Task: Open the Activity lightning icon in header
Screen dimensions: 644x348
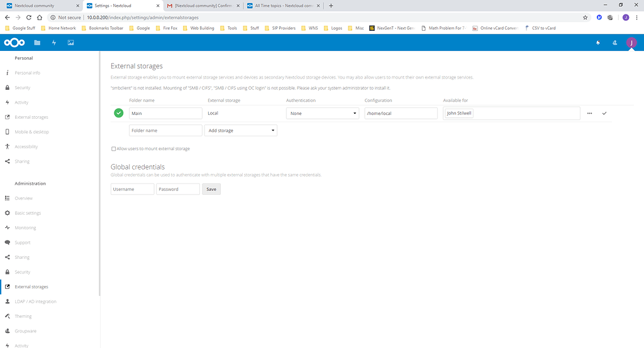Action: (54, 43)
